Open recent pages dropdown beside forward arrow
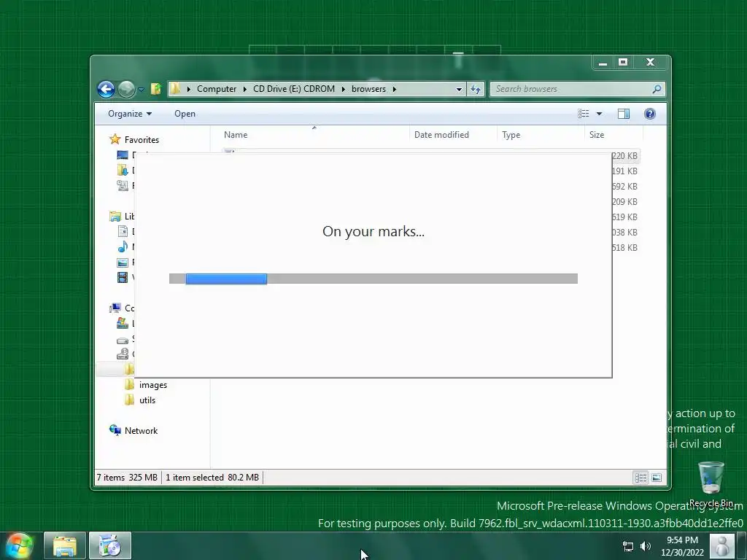The height and width of the screenshot is (560, 747). [141, 89]
